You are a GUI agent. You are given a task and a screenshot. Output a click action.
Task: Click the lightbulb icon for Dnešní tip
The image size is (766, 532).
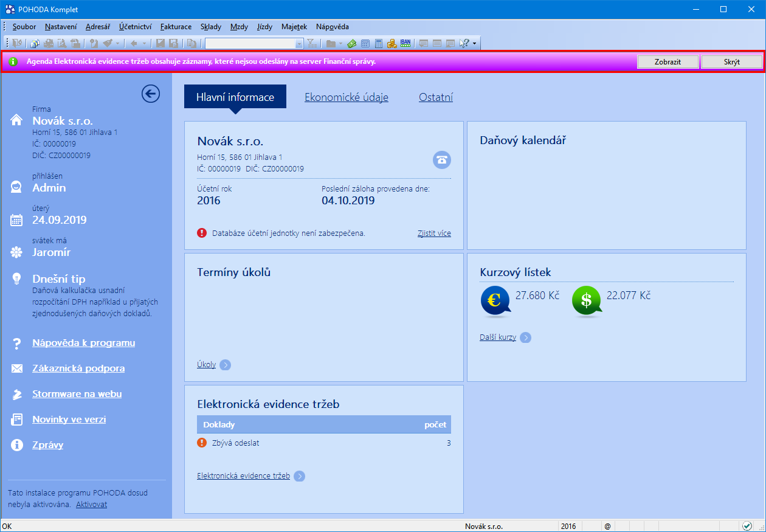click(17, 279)
